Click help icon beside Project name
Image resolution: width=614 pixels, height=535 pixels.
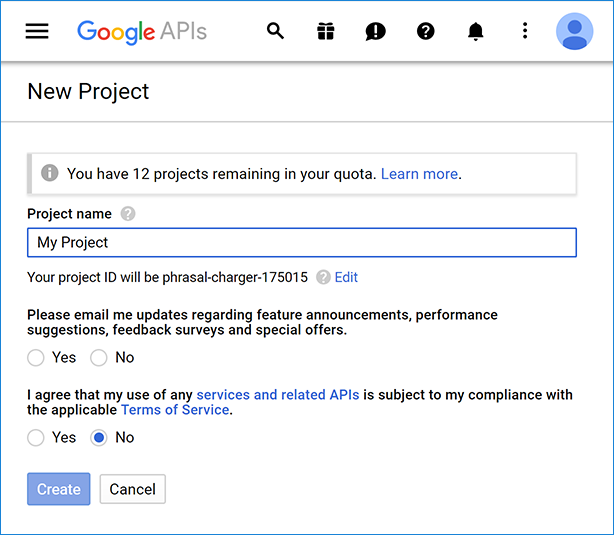(128, 213)
